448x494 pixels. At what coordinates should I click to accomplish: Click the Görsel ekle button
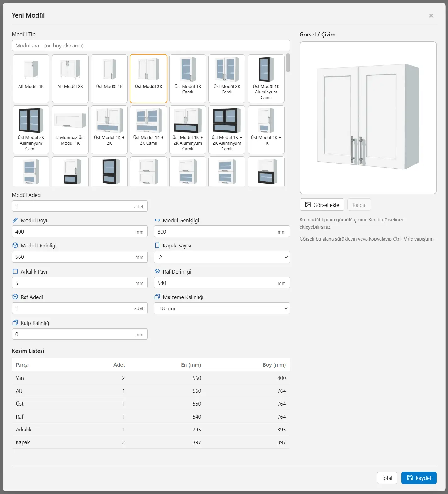[322, 205]
